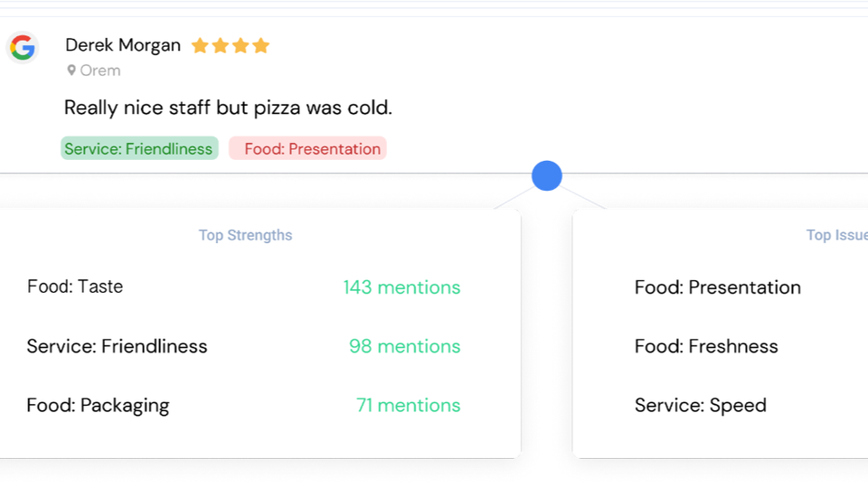
Task: Click the first gold rating star
Action: 200,45
